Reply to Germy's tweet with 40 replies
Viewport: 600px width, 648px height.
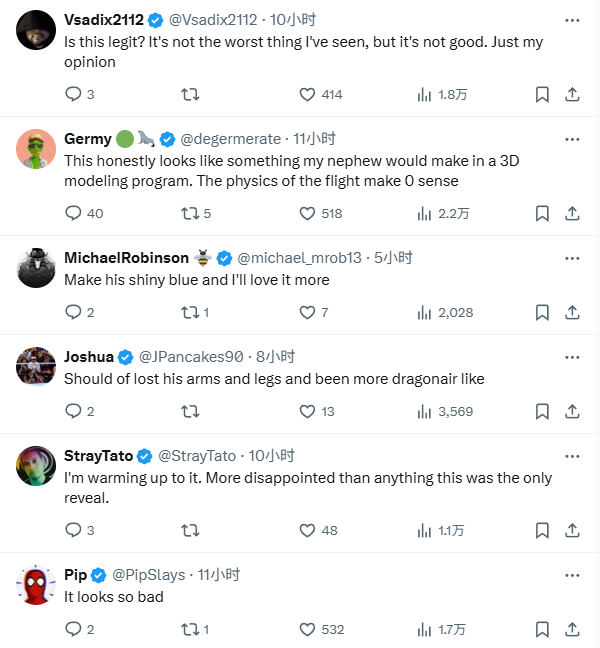tap(72, 213)
